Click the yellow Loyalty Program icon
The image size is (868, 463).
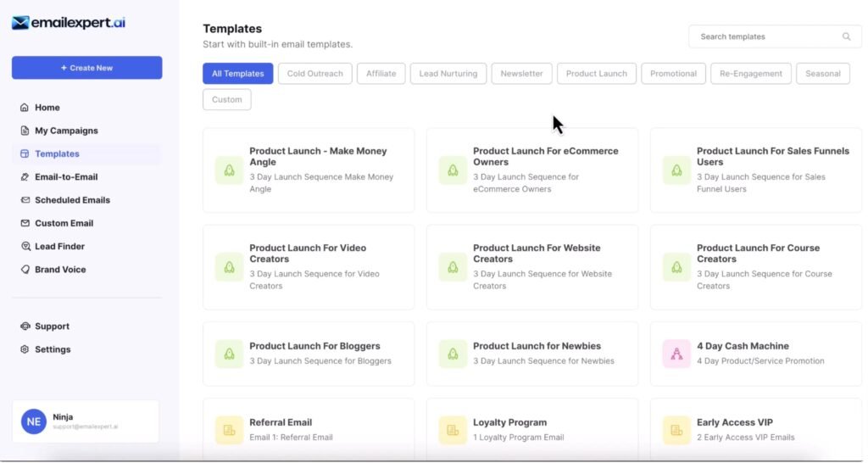(x=453, y=430)
